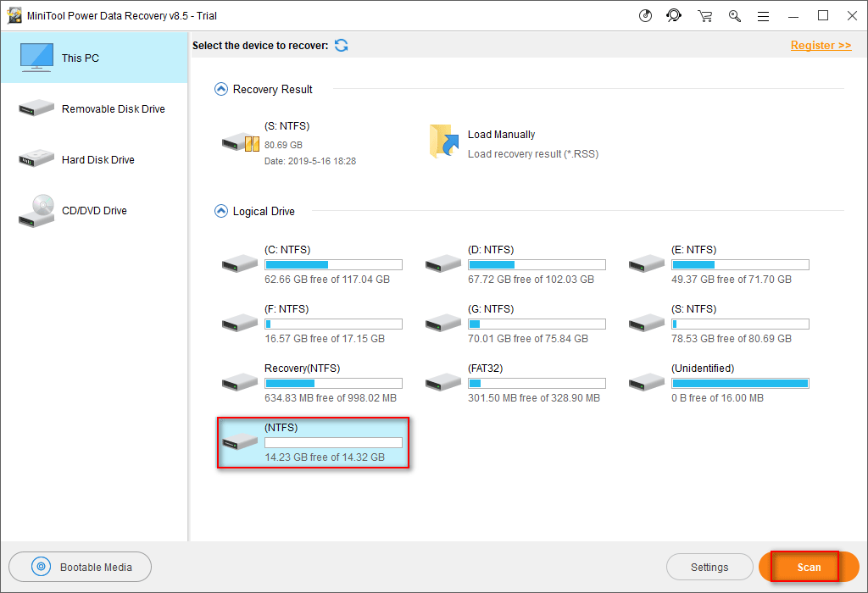
Task: Select the Removable Disk Drive tab
Action: 94,108
